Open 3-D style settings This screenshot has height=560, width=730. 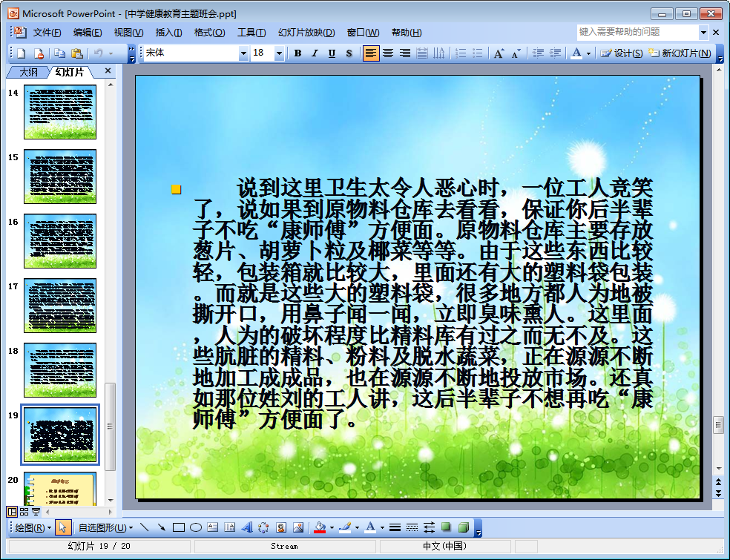click(463, 527)
